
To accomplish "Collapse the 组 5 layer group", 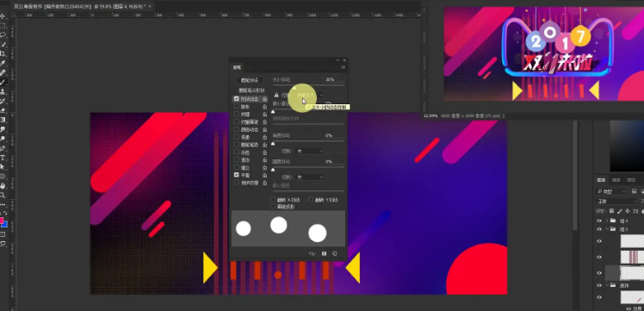I will pos(607,229).
